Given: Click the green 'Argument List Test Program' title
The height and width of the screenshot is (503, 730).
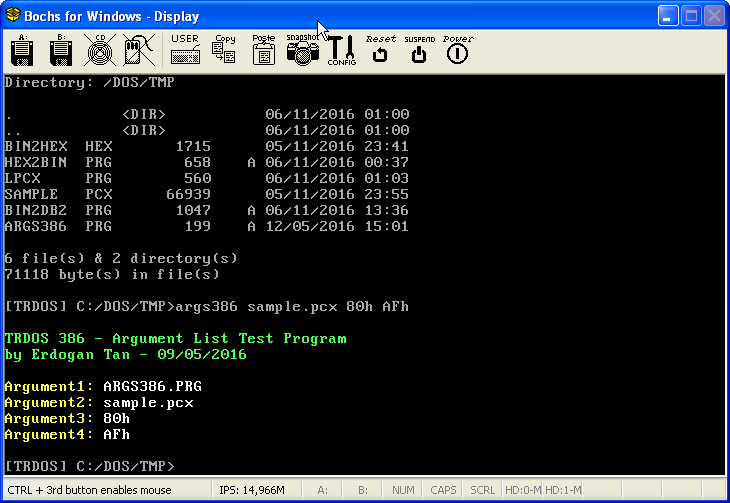Looking at the screenshot, I should [229, 338].
